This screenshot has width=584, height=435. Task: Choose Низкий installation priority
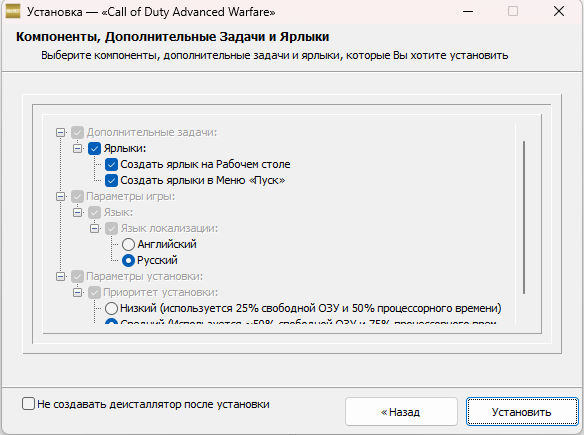click(111, 308)
